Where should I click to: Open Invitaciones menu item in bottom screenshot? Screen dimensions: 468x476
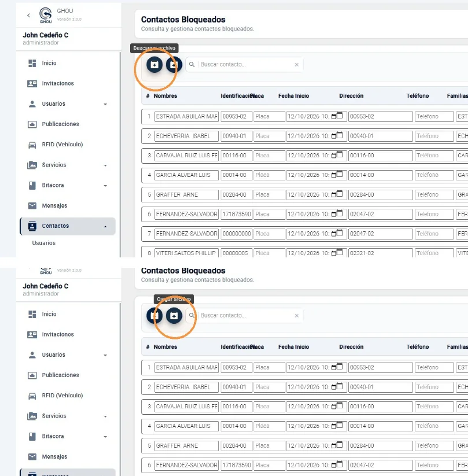[x=68, y=334]
